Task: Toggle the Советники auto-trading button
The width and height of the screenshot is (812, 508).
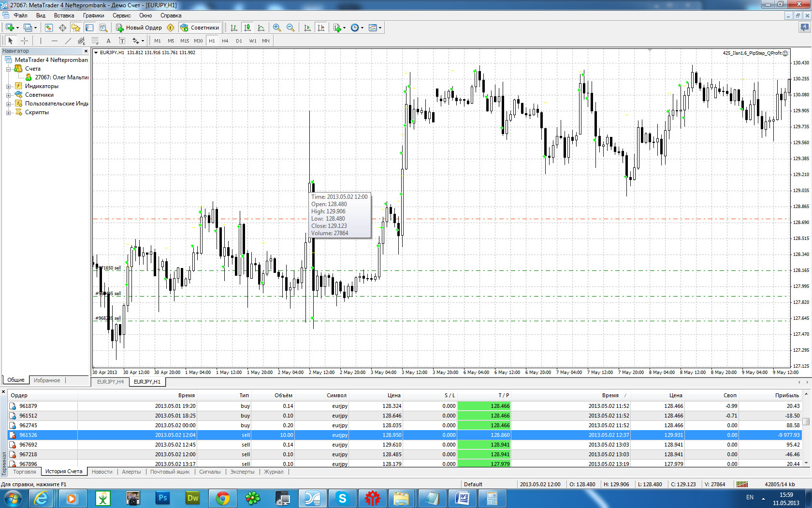Action: (200, 28)
